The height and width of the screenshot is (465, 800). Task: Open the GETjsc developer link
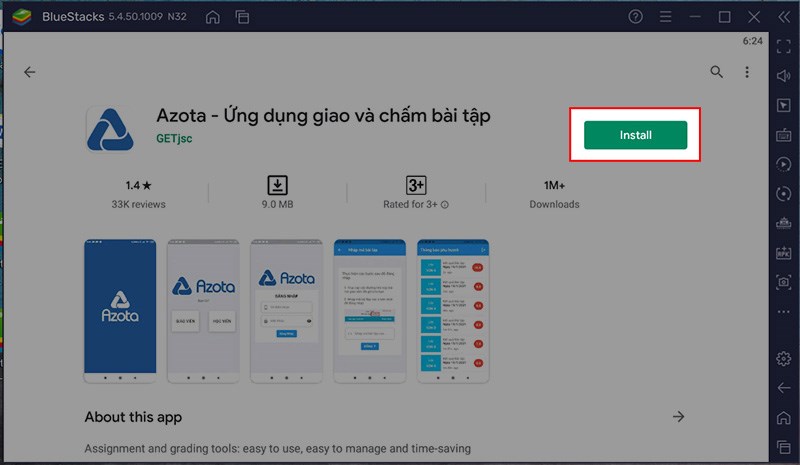click(174, 138)
